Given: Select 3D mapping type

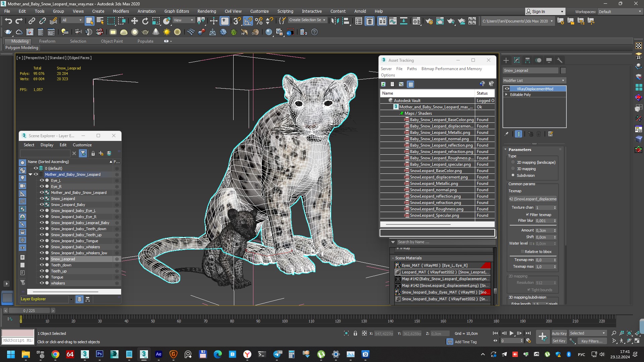Looking at the screenshot, I should tap(513, 169).
